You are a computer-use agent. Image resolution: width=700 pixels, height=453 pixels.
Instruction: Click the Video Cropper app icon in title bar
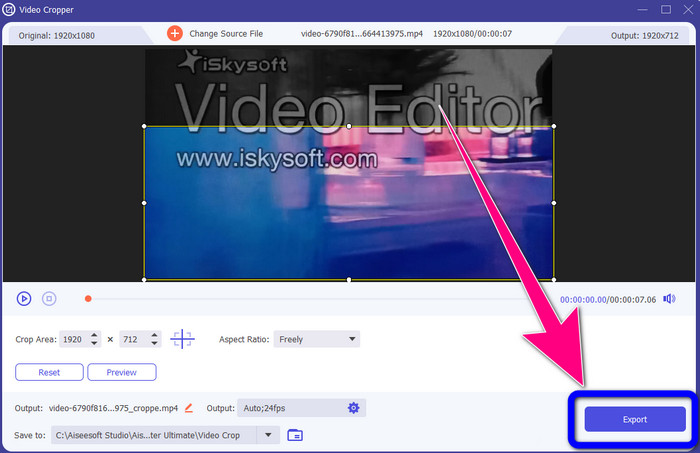pyautogui.click(x=8, y=9)
